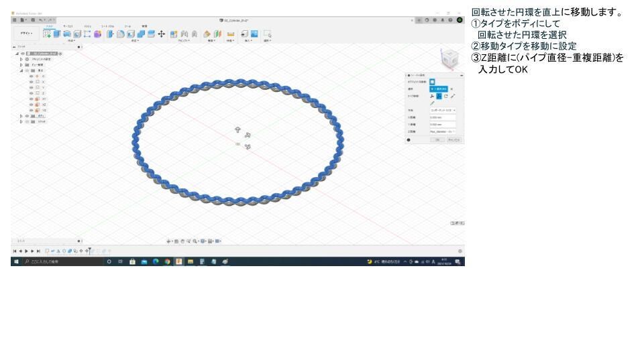The image size is (644, 362).
Task: Click the info icon at the dialog bottom
Action: coord(409,140)
